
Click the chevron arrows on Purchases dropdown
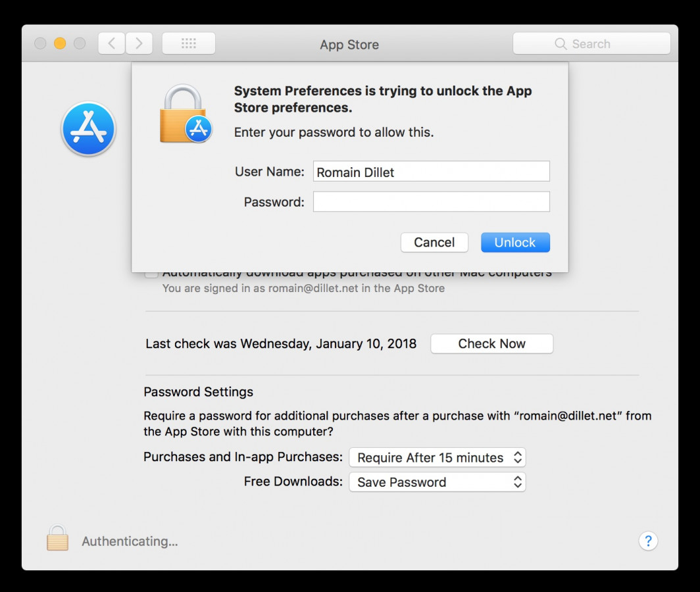pos(518,457)
